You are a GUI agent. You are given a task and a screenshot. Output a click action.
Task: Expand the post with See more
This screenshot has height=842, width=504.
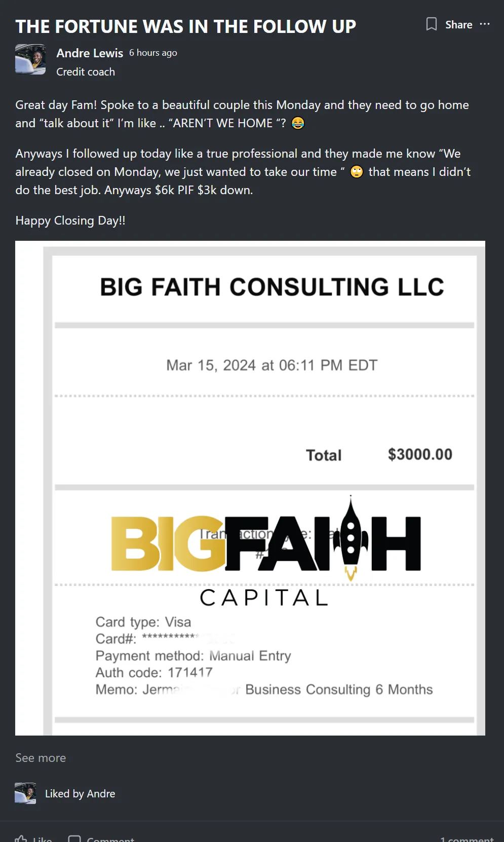[41, 758]
